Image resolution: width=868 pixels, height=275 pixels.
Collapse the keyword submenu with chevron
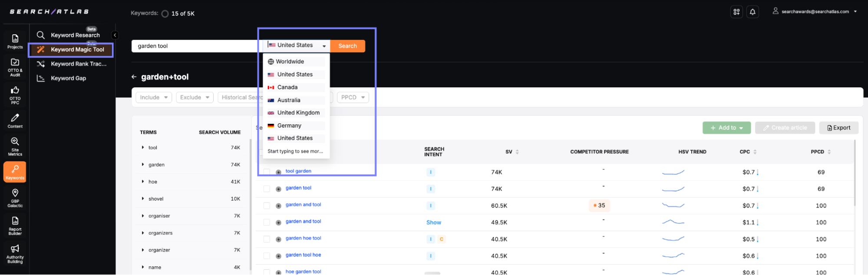tap(115, 35)
